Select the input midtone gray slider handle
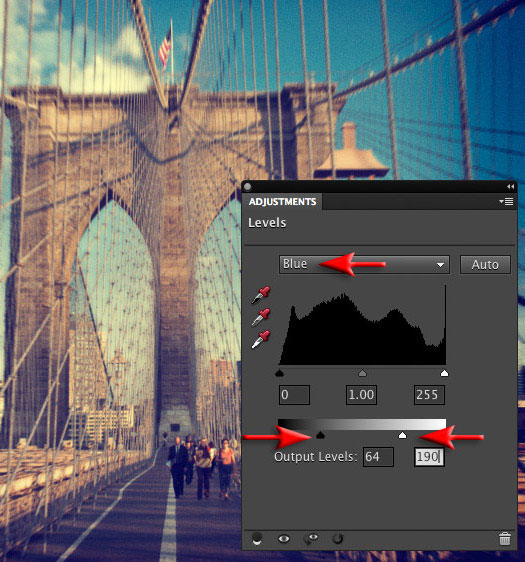The height and width of the screenshot is (562, 525). [362, 373]
